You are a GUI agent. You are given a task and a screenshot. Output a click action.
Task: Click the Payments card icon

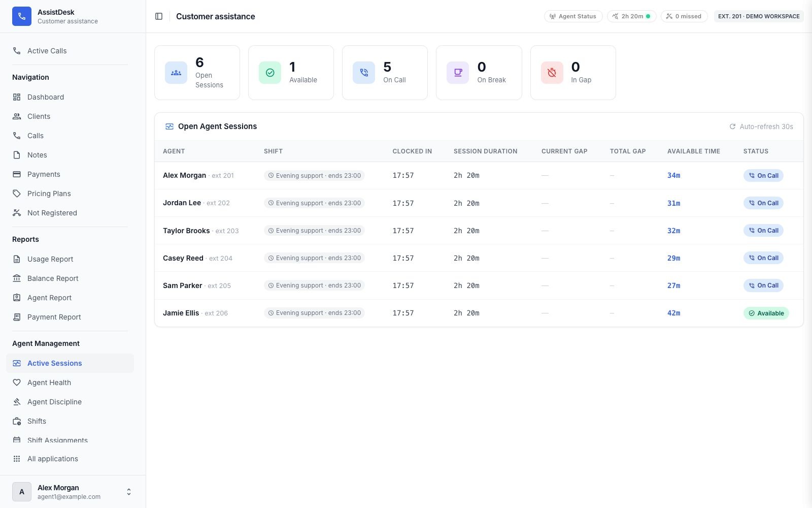click(x=17, y=174)
